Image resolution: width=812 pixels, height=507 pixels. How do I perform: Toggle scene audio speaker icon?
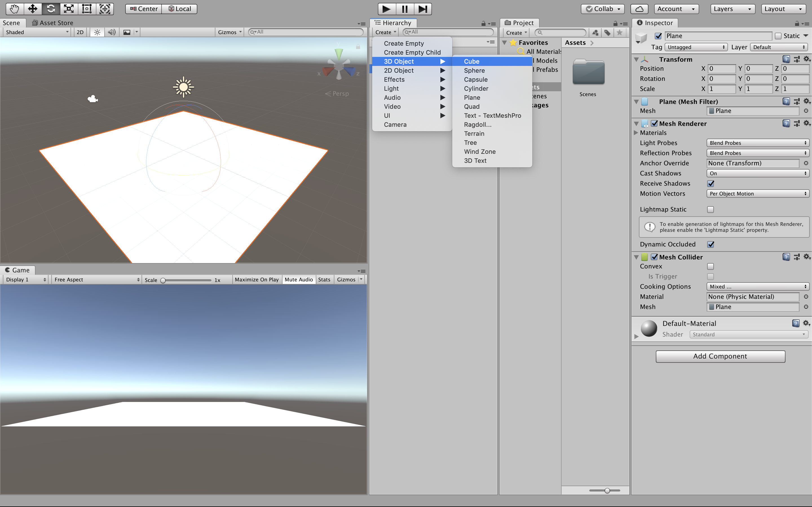point(112,32)
